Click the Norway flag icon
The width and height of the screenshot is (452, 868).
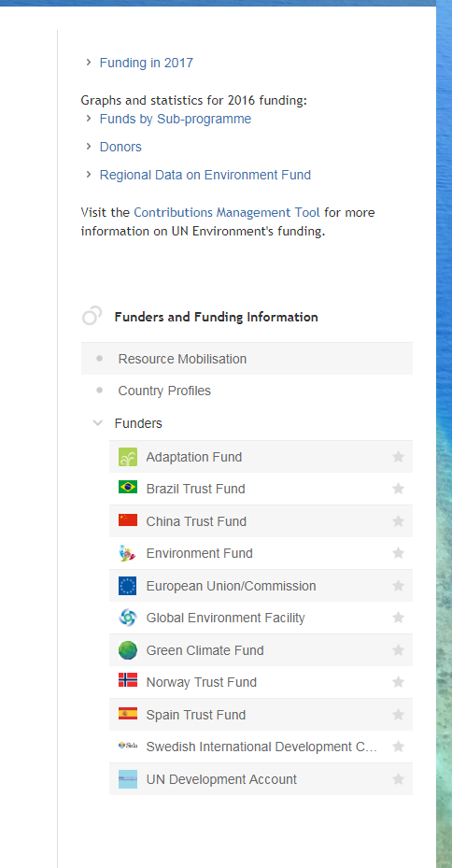(128, 680)
